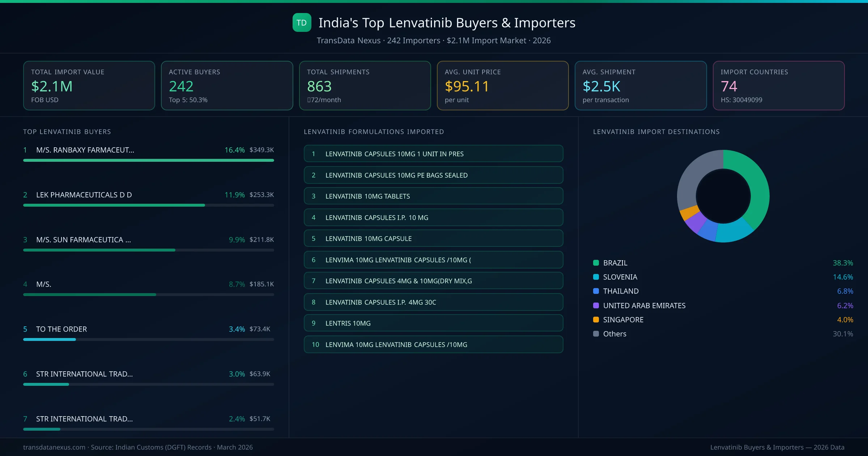Open the Import Countries card showing 74
Viewport: 868px width, 456px height.
coord(779,85)
